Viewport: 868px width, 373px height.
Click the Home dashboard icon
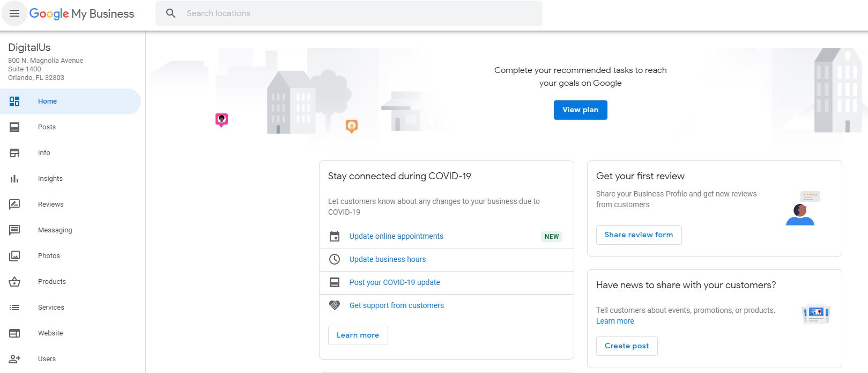pos(14,101)
